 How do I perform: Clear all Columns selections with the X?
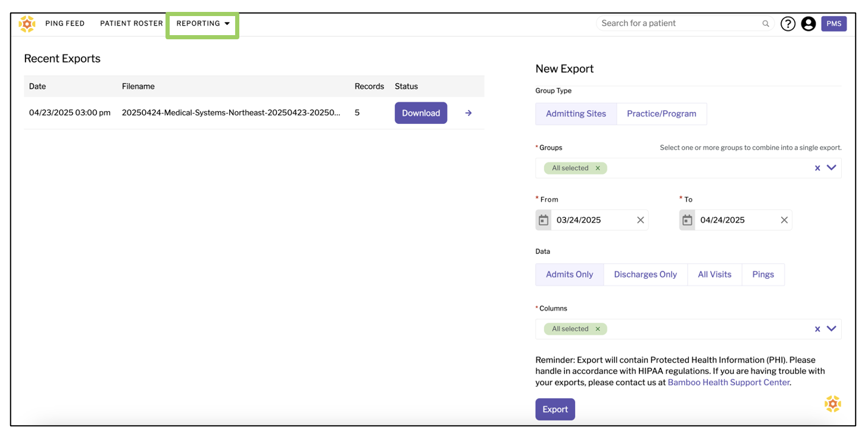pos(817,329)
